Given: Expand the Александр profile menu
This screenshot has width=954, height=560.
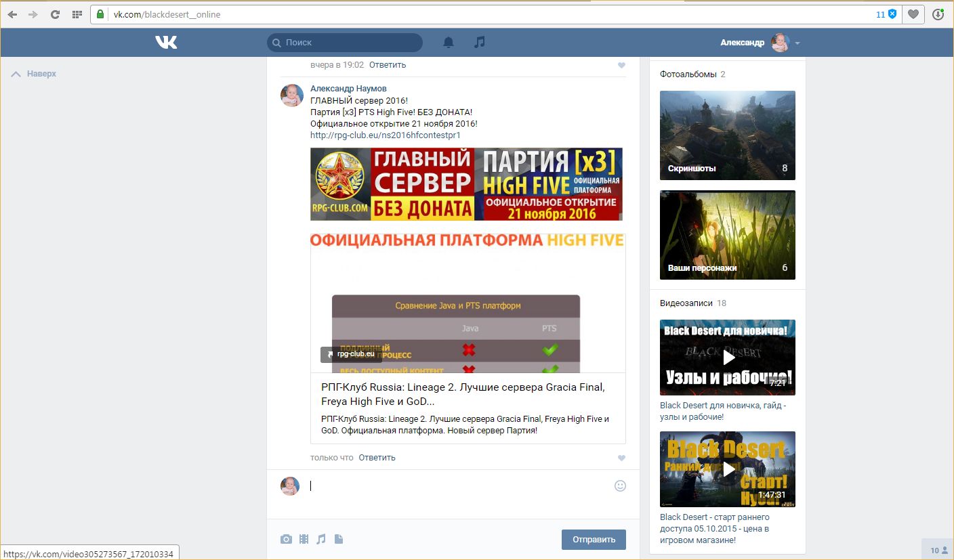Looking at the screenshot, I should click(x=797, y=43).
